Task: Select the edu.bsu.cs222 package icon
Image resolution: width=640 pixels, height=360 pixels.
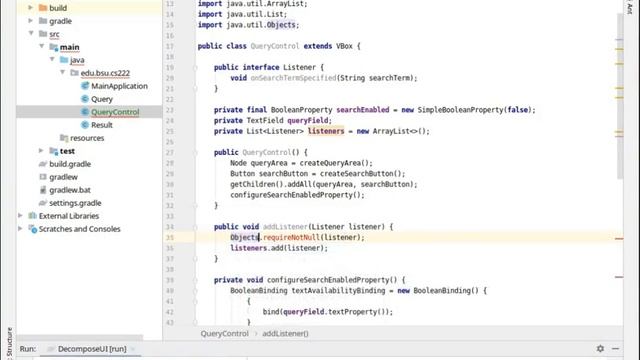Action: click(x=74, y=73)
